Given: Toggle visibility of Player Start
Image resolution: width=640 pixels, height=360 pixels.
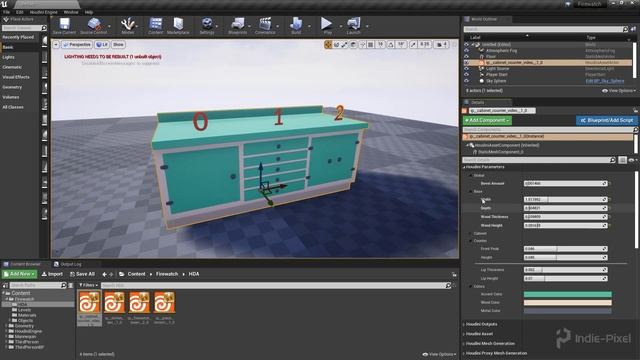Looking at the screenshot, I should 467,75.
